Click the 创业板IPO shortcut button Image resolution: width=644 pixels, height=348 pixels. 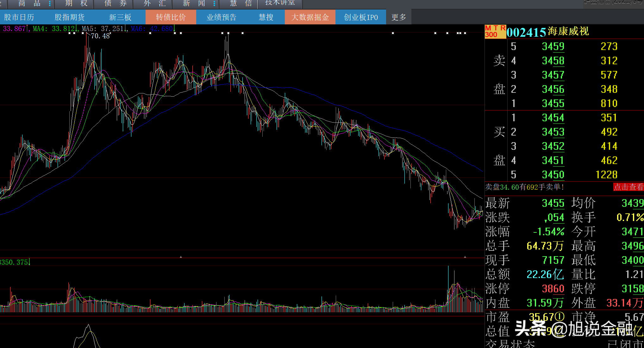361,17
